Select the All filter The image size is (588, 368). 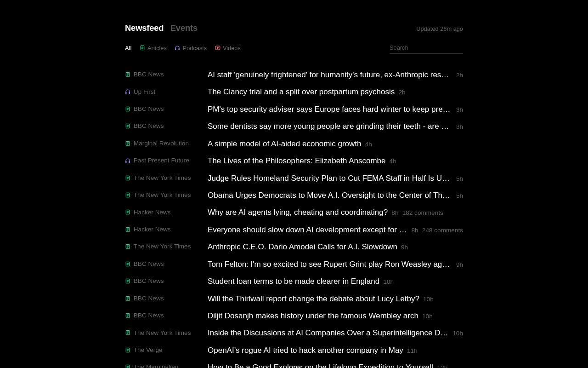click(128, 48)
